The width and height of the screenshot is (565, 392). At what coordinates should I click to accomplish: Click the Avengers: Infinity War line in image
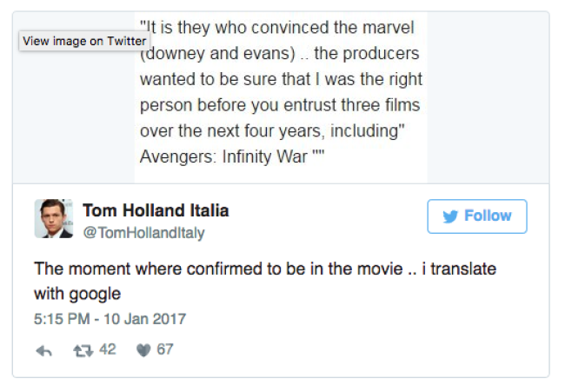232,156
